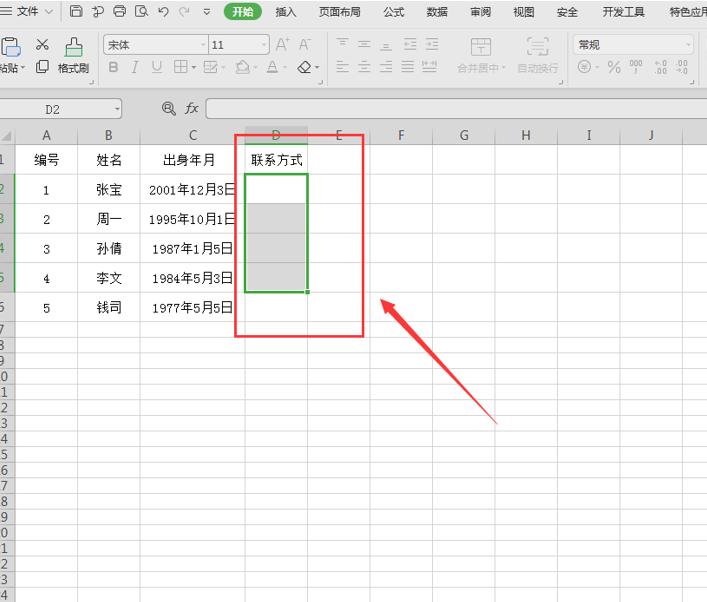Screen dimensions: 707x602
Task: Click the fx insert function icon
Action: pyautogui.click(x=192, y=108)
